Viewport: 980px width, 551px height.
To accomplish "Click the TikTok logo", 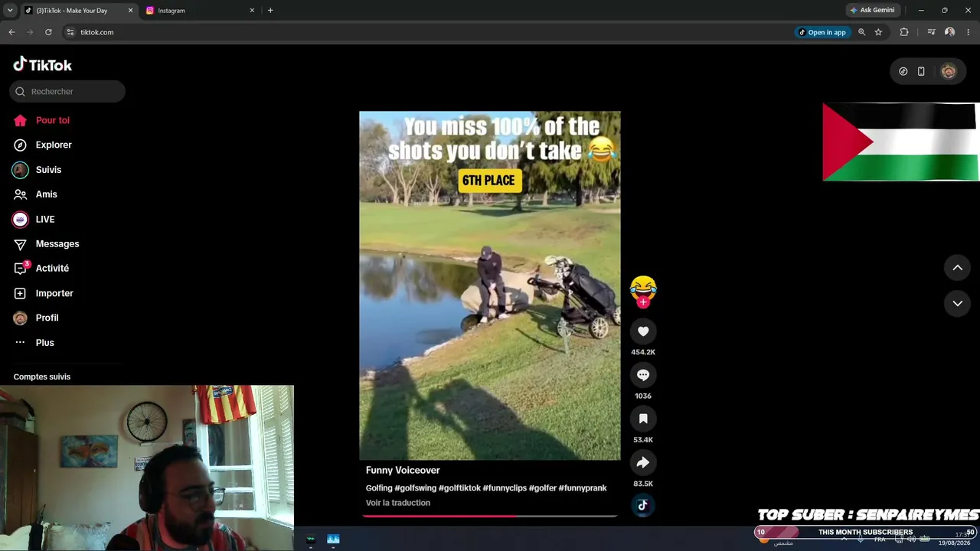I will pyautogui.click(x=43, y=64).
